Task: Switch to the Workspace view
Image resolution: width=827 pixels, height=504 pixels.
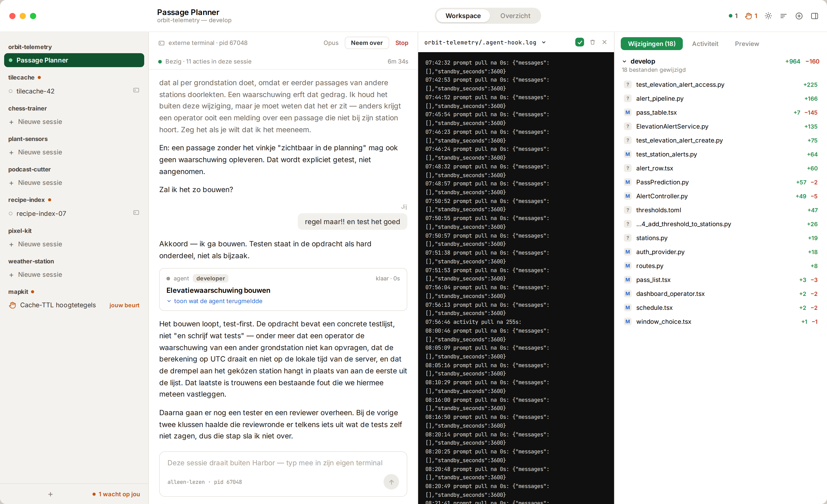Action: [463, 16]
